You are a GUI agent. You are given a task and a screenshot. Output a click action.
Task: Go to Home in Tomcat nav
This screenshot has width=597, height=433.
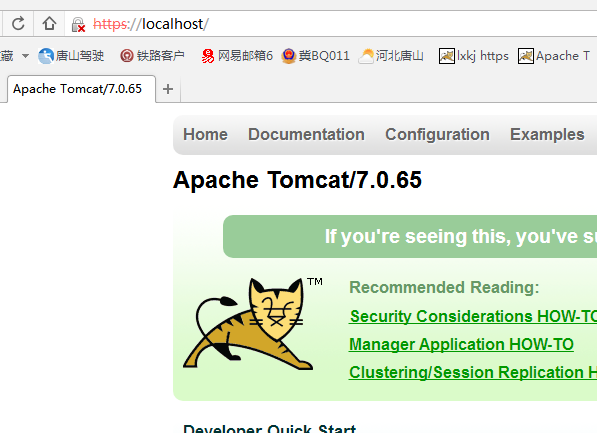[x=205, y=134]
